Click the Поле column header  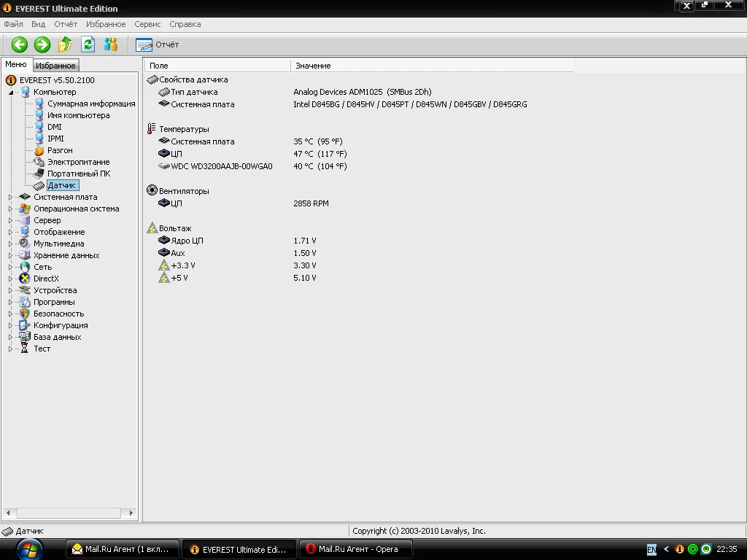(217, 66)
